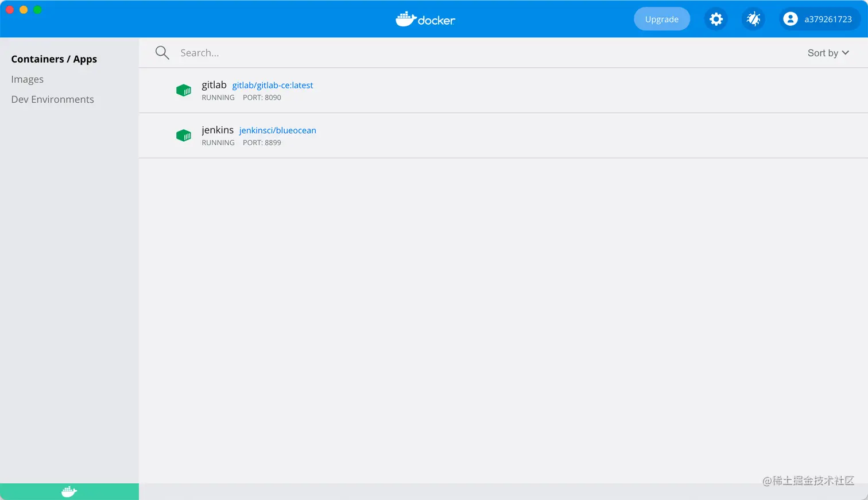Image resolution: width=868 pixels, height=500 pixels.
Task: Click the Sort by chevron arrow
Action: (846, 53)
